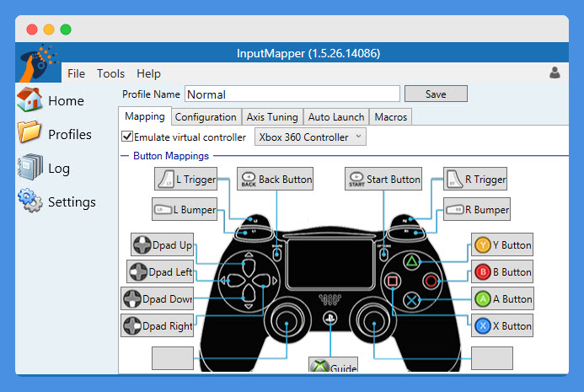Click the cross button on controller image

(411, 300)
